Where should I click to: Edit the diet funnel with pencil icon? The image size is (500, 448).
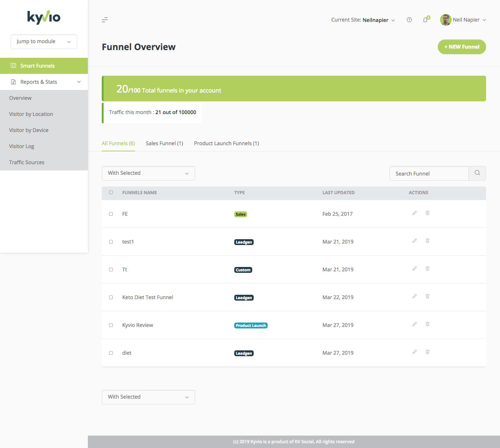415,352
